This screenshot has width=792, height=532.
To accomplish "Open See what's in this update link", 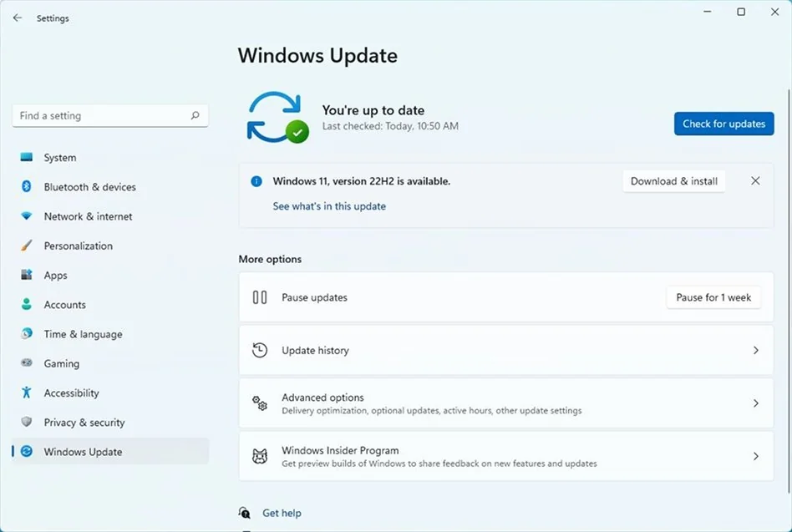I will [329, 206].
